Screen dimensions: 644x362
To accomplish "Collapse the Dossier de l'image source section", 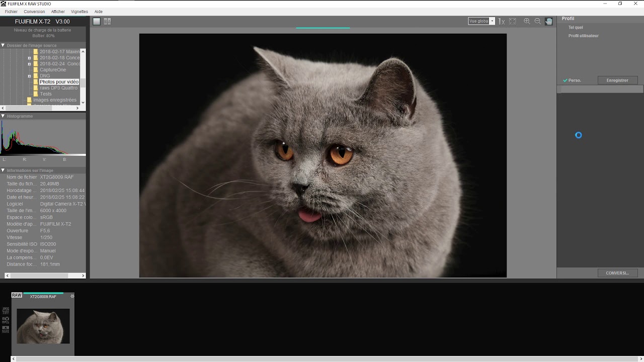I will point(3,45).
